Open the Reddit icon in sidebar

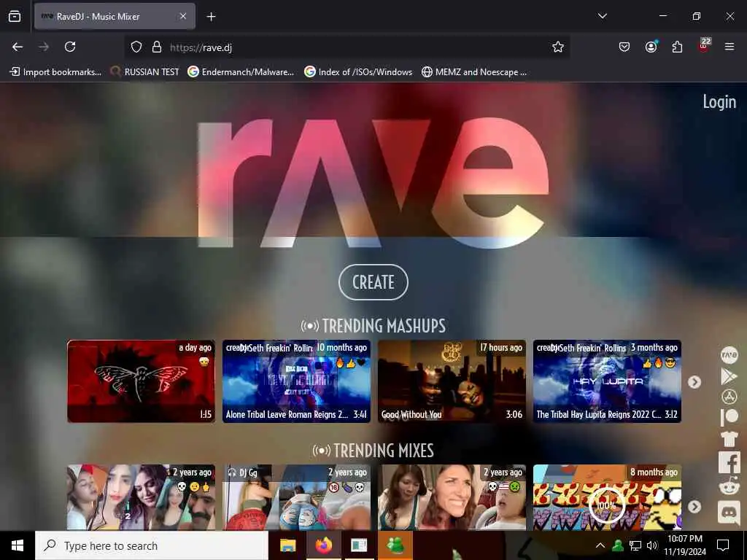coord(729,487)
